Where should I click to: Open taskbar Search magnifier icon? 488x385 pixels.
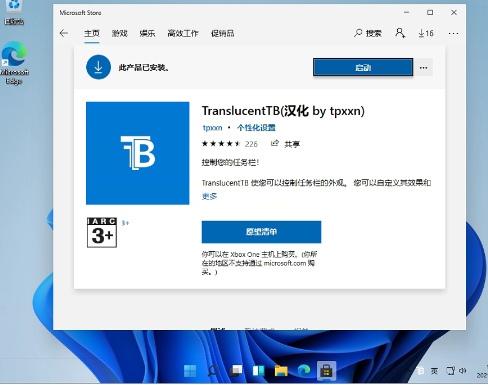[x=213, y=371]
